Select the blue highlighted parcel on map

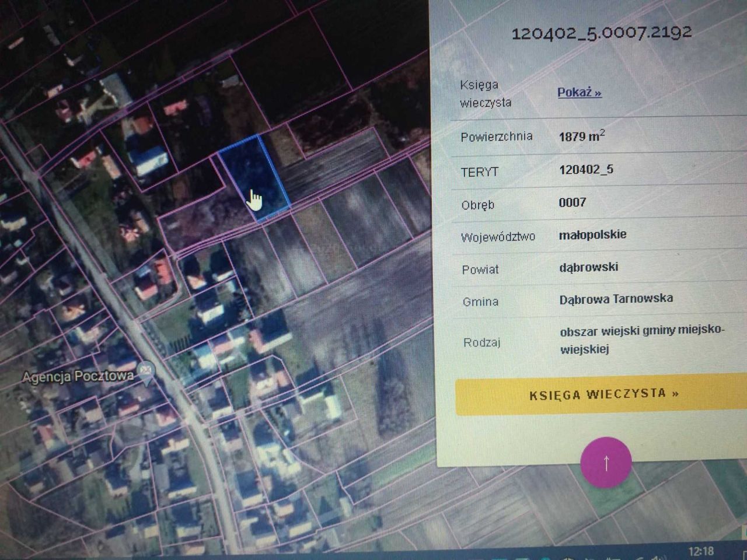point(254,175)
